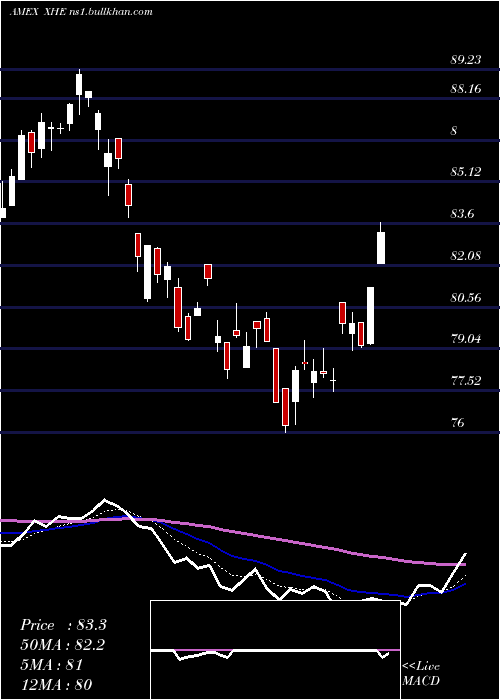
Task: Click the 89.23 price level label
Action: (x=466, y=60)
